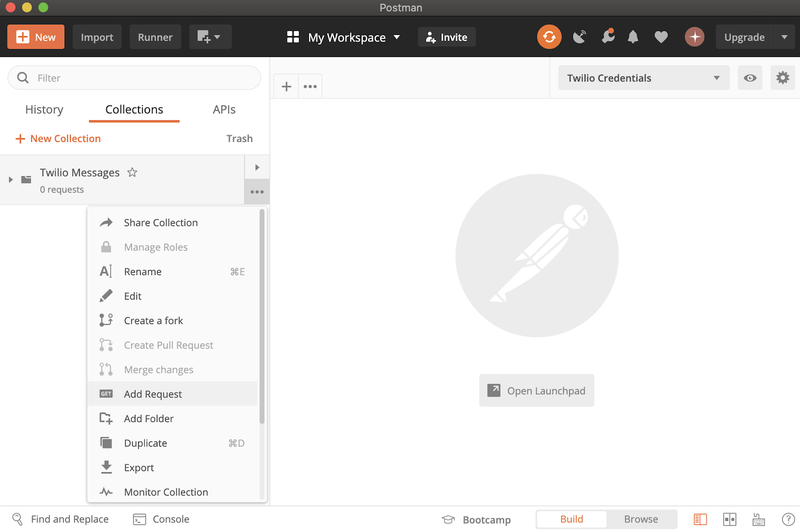Screen dimensions: 800x530
Task: Toggle the sidebar layout icon
Action: pos(700,519)
